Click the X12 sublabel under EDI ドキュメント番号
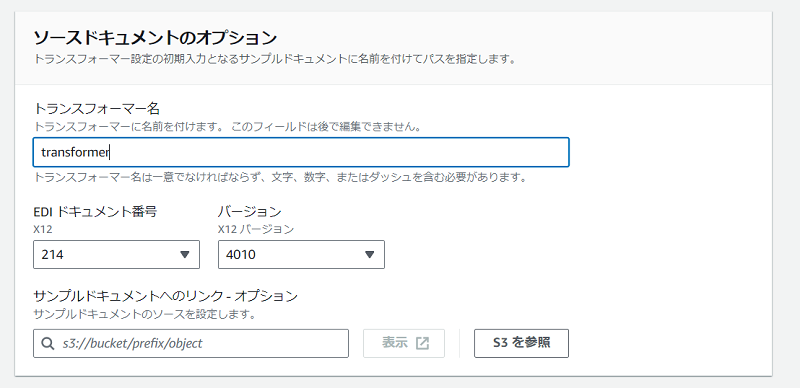The width and height of the screenshot is (800, 388). click(43, 230)
